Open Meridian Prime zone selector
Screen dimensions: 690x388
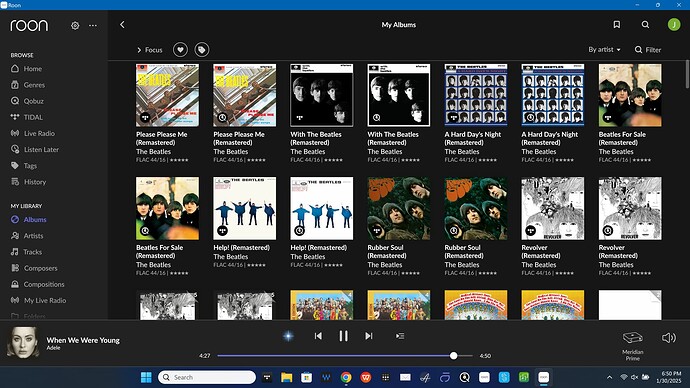tap(633, 346)
